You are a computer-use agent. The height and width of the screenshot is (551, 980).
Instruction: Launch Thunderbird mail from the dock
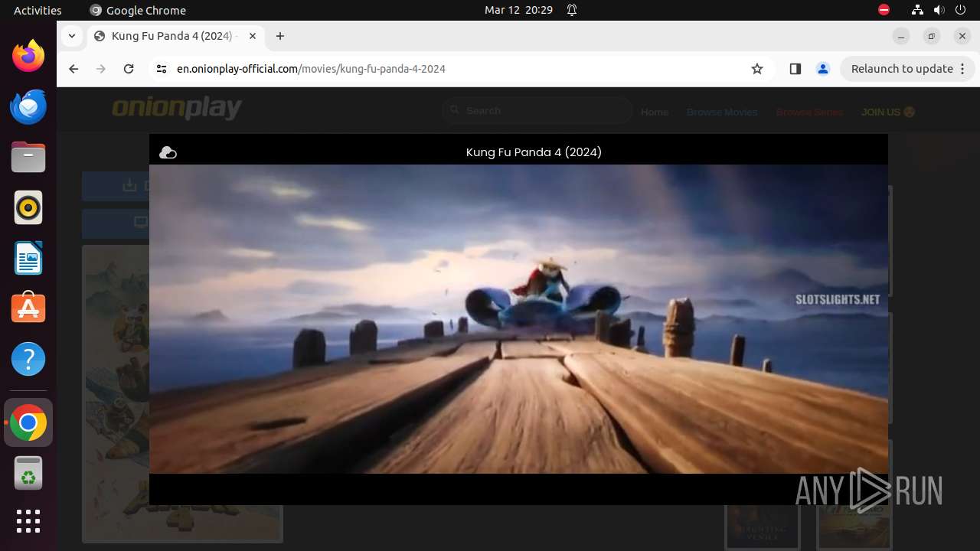click(x=28, y=106)
